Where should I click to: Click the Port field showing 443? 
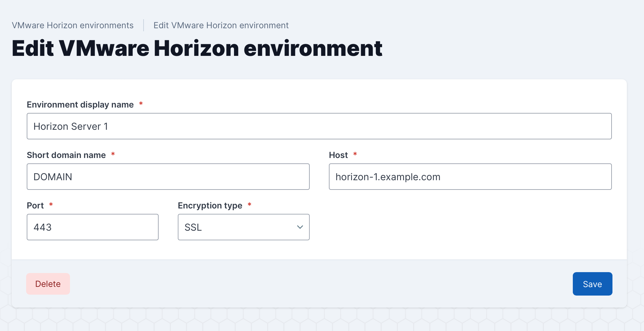tap(93, 227)
